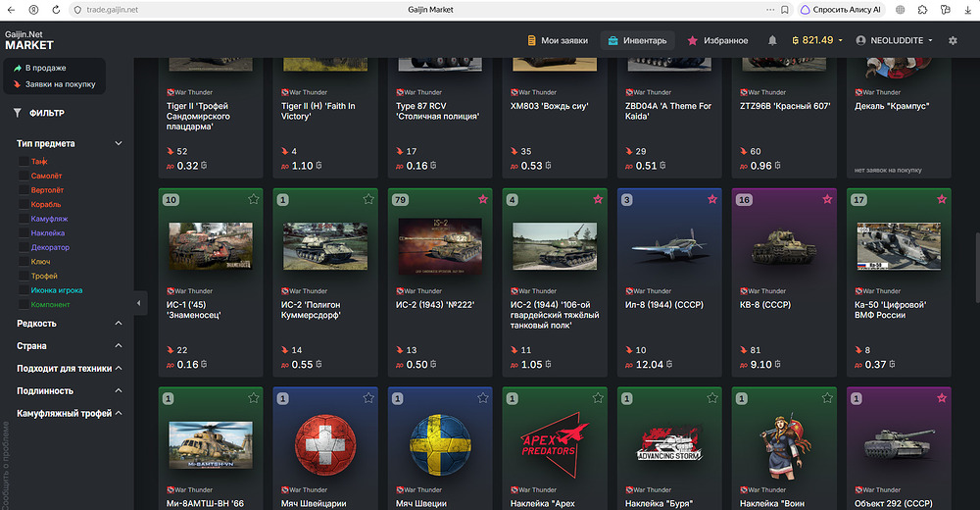This screenshot has width=980, height=510.
Task: Favorite the ИС-1 ('45) 'Знаменосец' star
Action: [x=253, y=199]
